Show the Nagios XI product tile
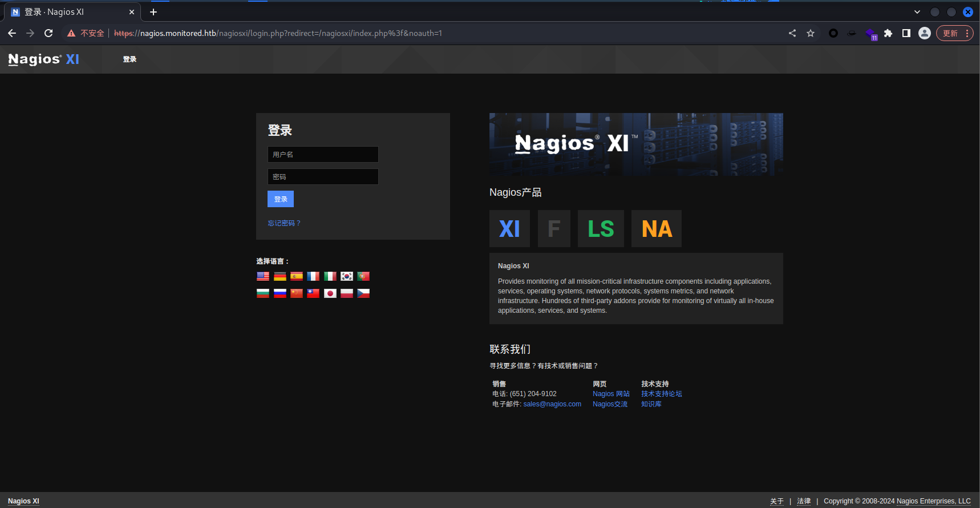Image resolution: width=980 pixels, height=508 pixels. click(x=509, y=229)
